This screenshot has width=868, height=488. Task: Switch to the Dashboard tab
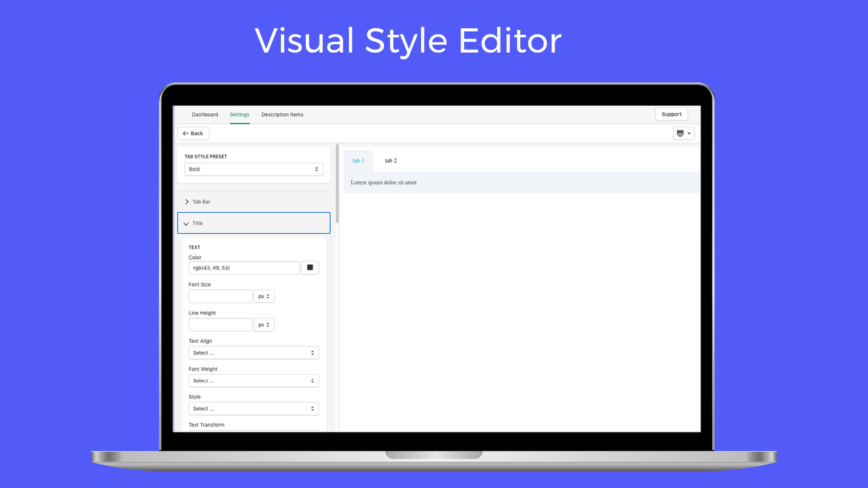click(205, 115)
